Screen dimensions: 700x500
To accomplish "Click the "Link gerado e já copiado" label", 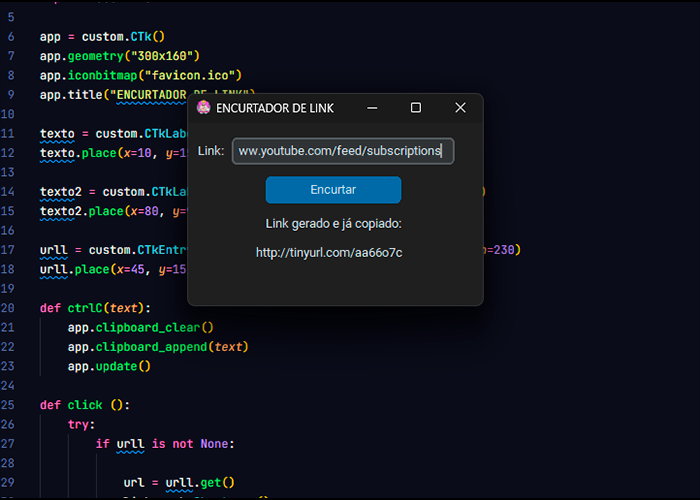I will pyautogui.click(x=333, y=223).
